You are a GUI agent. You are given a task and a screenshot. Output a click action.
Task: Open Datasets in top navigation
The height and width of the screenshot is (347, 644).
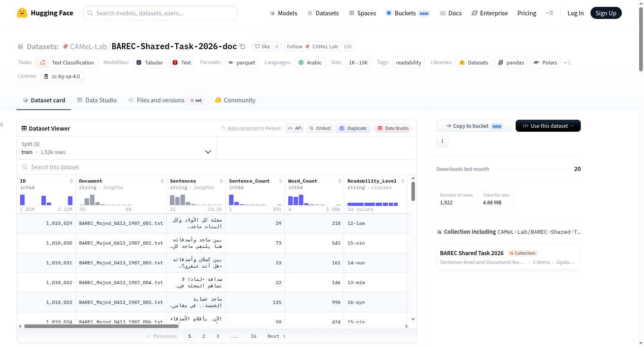[x=323, y=13]
